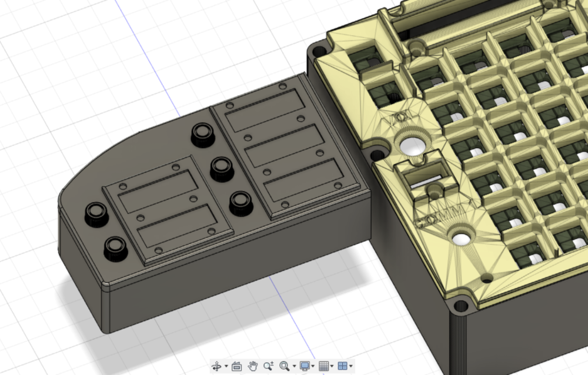Expand the Zoom Window options arrow

click(294, 366)
